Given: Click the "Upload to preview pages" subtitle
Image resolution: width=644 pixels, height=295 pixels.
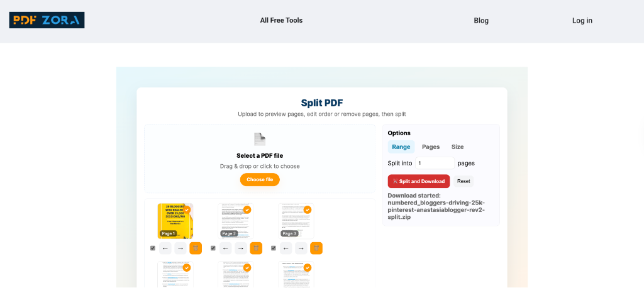Looking at the screenshot, I should point(322,114).
